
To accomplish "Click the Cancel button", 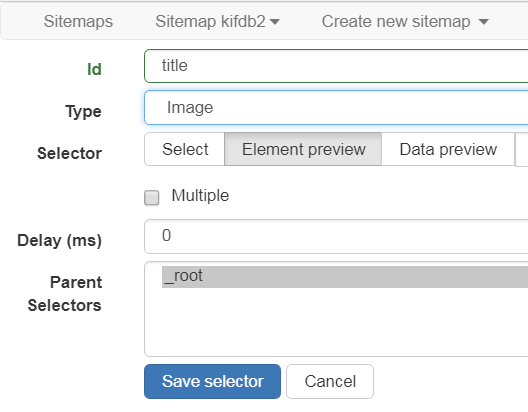I will [330, 381].
